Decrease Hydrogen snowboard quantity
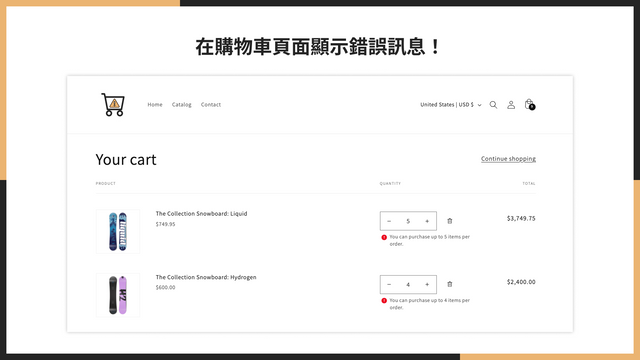The height and width of the screenshot is (360, 640). 389,284
